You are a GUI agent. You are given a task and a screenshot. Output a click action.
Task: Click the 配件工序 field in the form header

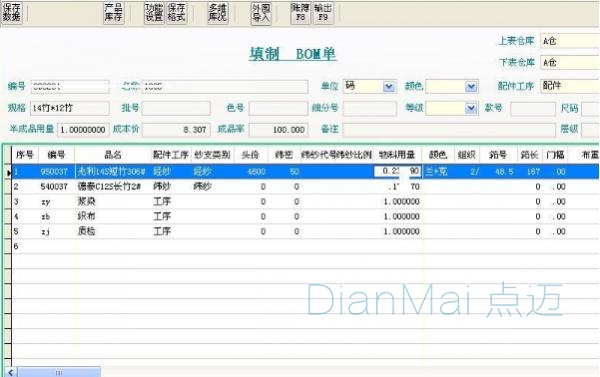(x=570, y=86)
